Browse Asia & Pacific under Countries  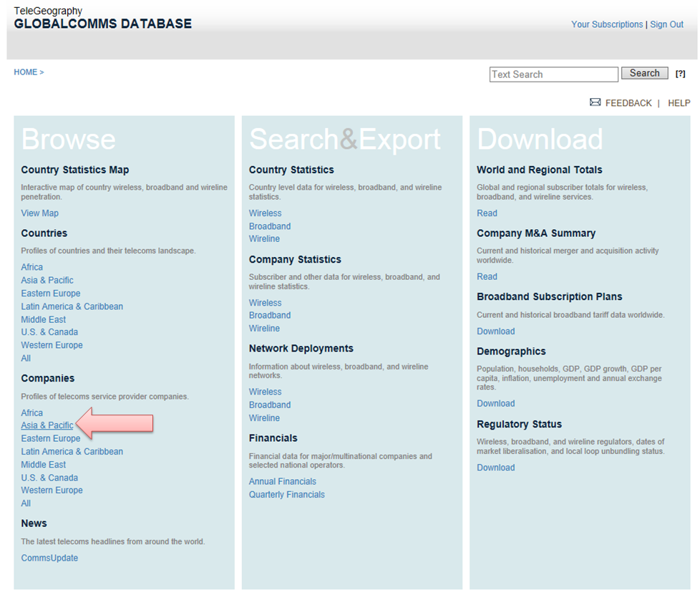tap(47, 280)
